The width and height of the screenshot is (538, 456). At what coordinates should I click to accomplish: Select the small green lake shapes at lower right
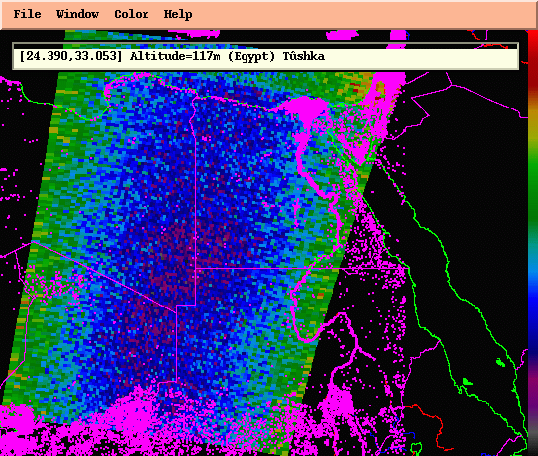[482, 372]
